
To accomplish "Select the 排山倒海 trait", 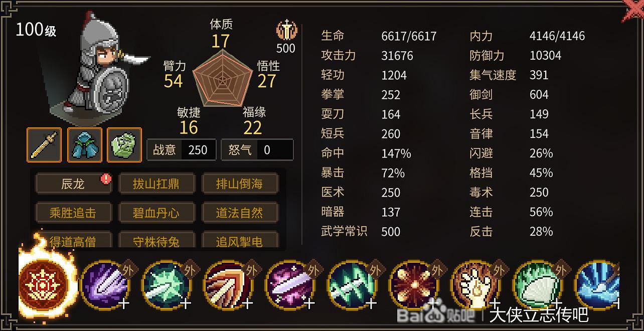I will coord(240,184).
